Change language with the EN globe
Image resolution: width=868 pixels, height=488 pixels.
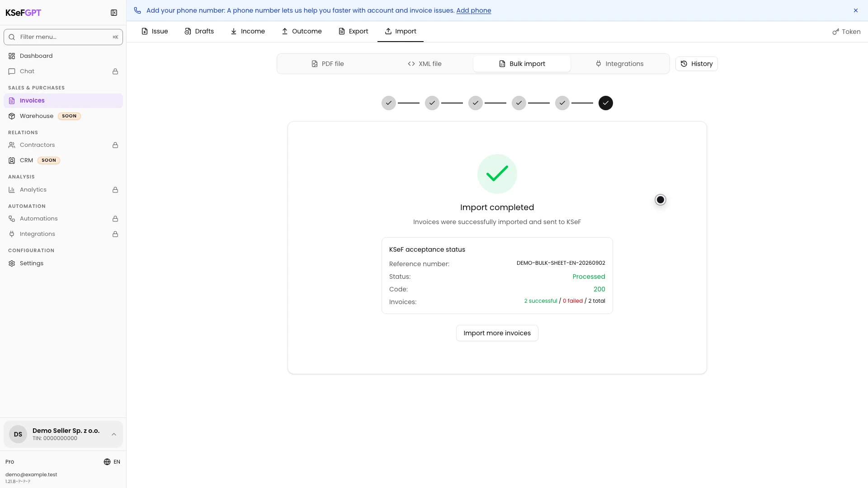click(x=112, y=462)
